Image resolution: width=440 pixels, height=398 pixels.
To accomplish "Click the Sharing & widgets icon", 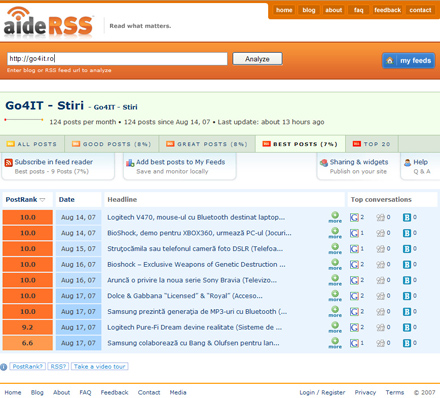I will click(x=324, y=163).
